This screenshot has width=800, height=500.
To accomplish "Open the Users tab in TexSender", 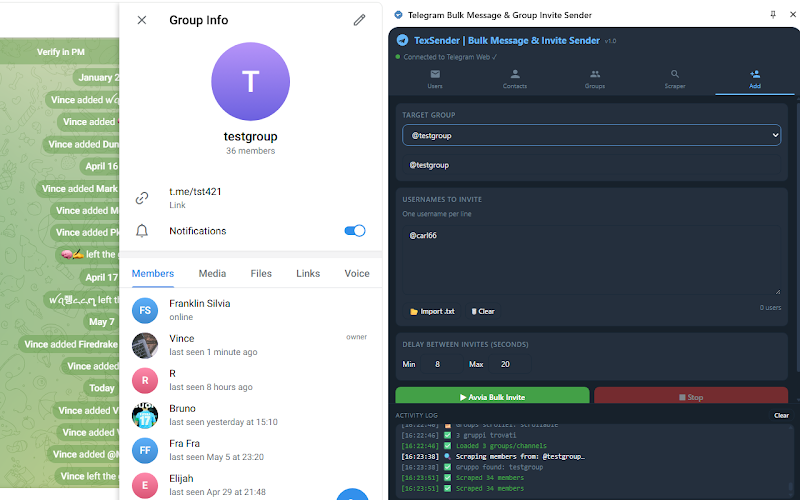I will [x=435, y=79].
